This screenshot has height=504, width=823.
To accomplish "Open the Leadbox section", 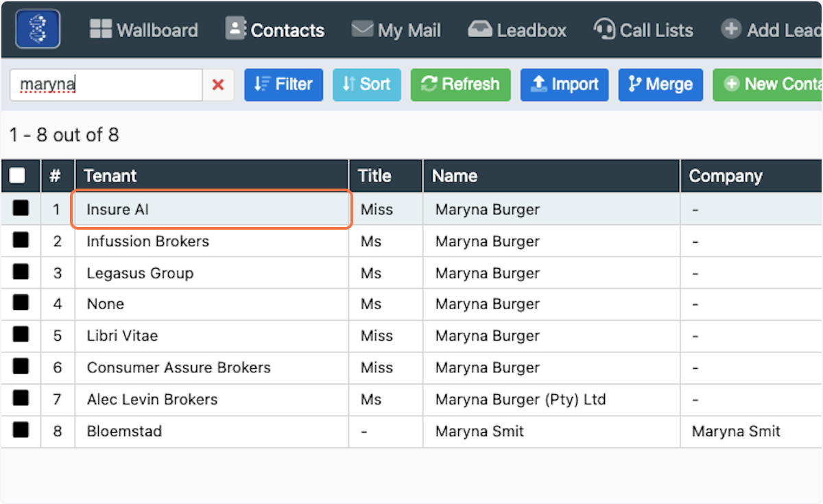I will pyautogui.click(x=517, y=30).
